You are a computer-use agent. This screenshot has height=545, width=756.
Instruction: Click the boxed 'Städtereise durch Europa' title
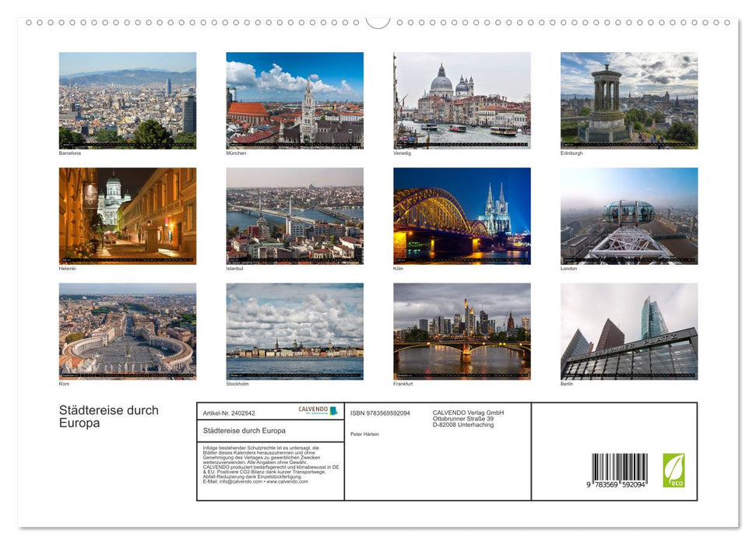pyautogui.click(x=244, y=431)
